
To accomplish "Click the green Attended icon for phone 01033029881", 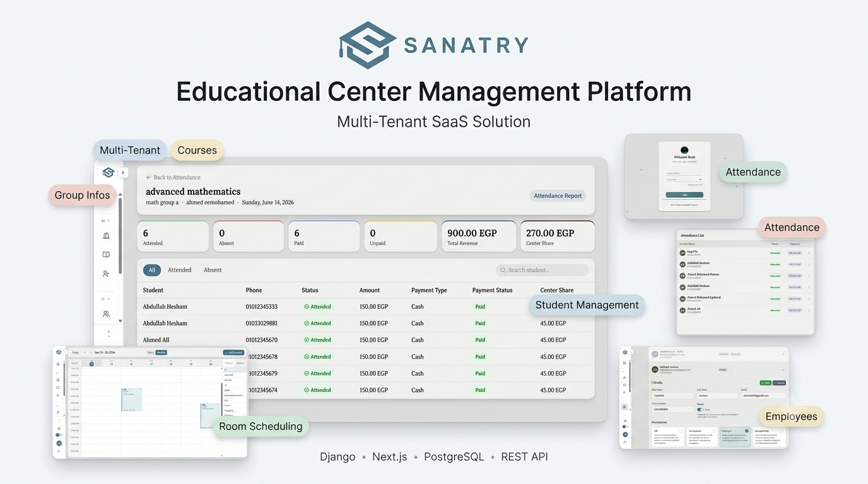I will coord(307,323).
